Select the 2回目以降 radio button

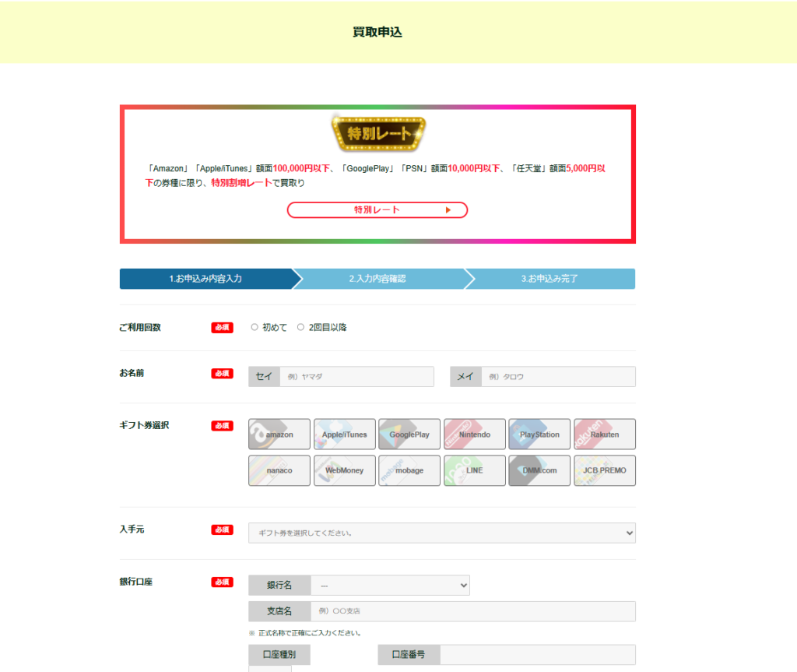[301, 327]
